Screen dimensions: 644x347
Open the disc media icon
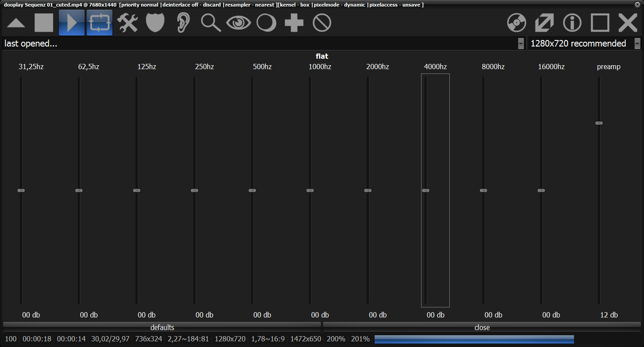coord(517,23)
